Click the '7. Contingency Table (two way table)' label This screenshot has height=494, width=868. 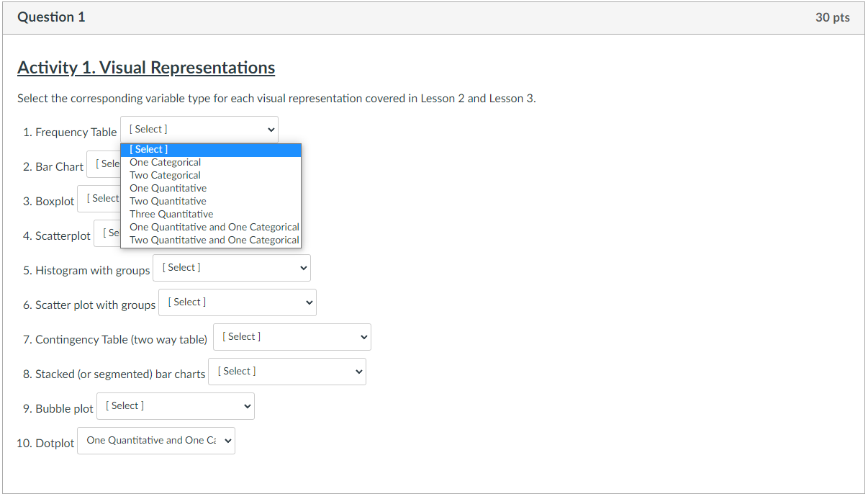pos(115,340)
